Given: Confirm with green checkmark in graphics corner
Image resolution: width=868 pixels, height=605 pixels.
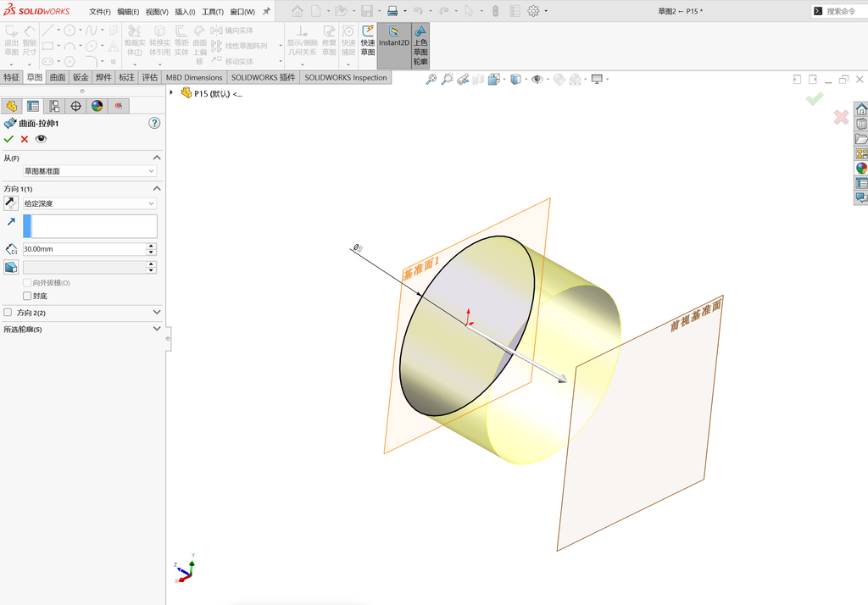Looking at the screenshot, I should point(815,99).
